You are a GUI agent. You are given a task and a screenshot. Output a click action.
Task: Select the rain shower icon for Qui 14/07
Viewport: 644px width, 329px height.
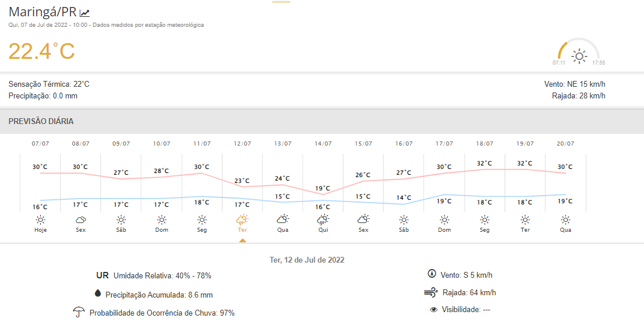click(323, 220)
